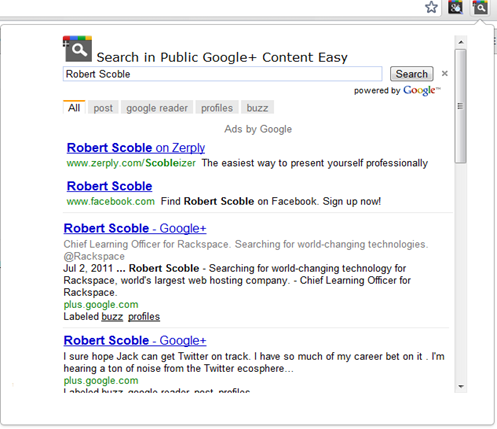Open the extension icon next to the star
The image size is (497, 429).
(x=455, y=7)
